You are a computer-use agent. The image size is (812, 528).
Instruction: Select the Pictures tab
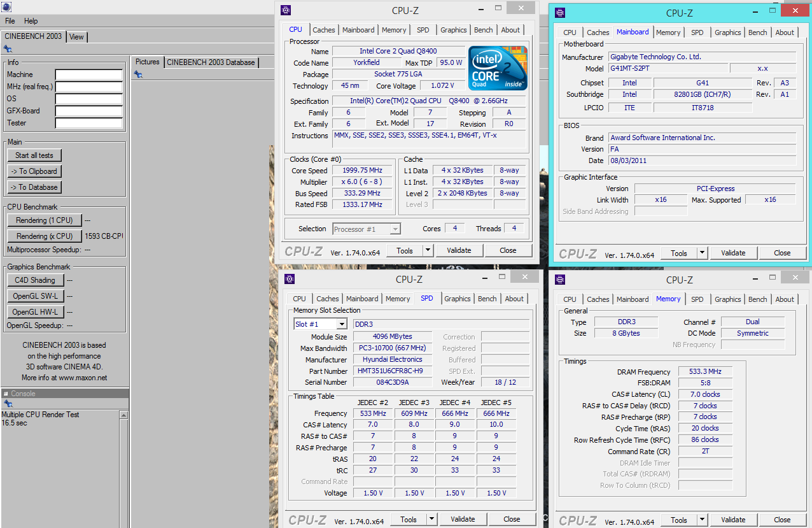148,62
